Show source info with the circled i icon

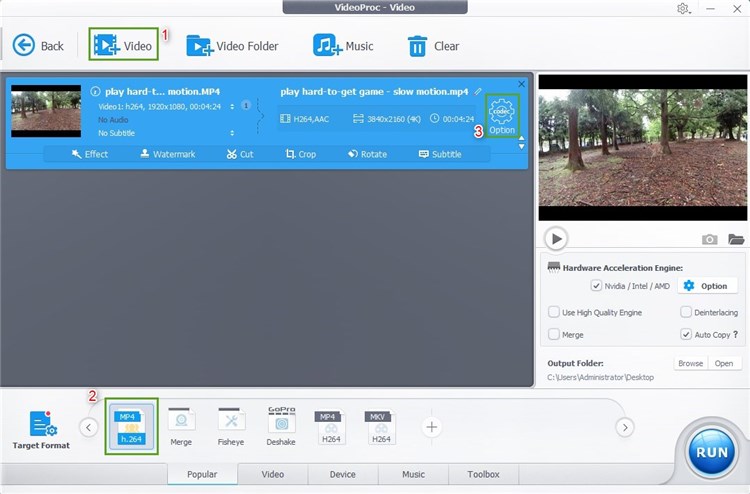[95, 91]
